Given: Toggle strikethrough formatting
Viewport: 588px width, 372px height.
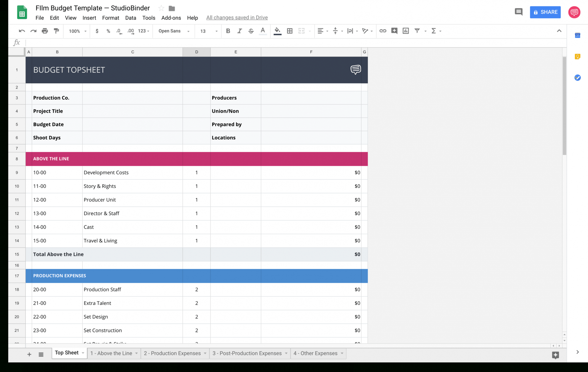Looking at the screenshot, I should [251, 31].
